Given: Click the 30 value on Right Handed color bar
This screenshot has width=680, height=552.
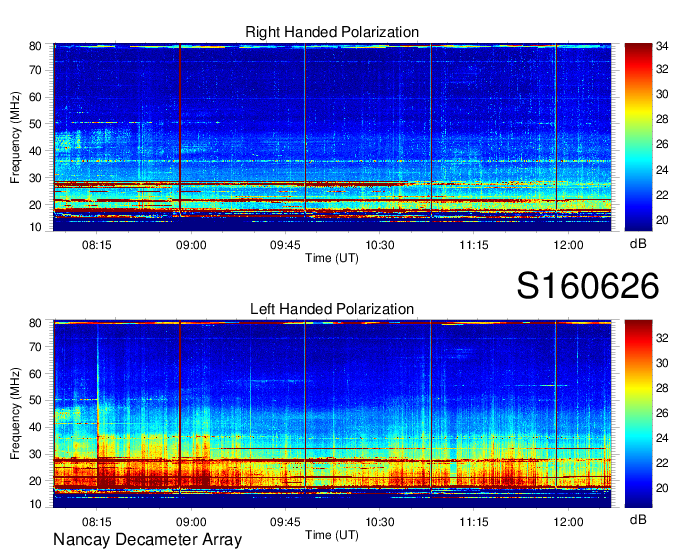Looking at the screenshot, I should tap(662, 95).
